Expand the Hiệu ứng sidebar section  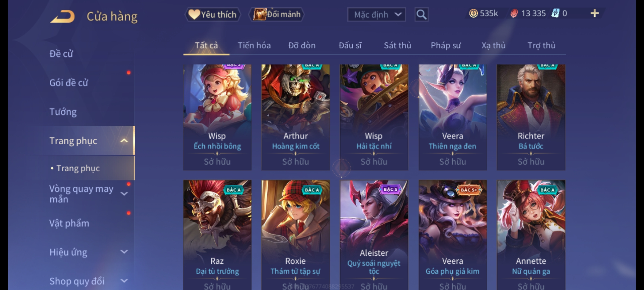[x=124, y=252]
